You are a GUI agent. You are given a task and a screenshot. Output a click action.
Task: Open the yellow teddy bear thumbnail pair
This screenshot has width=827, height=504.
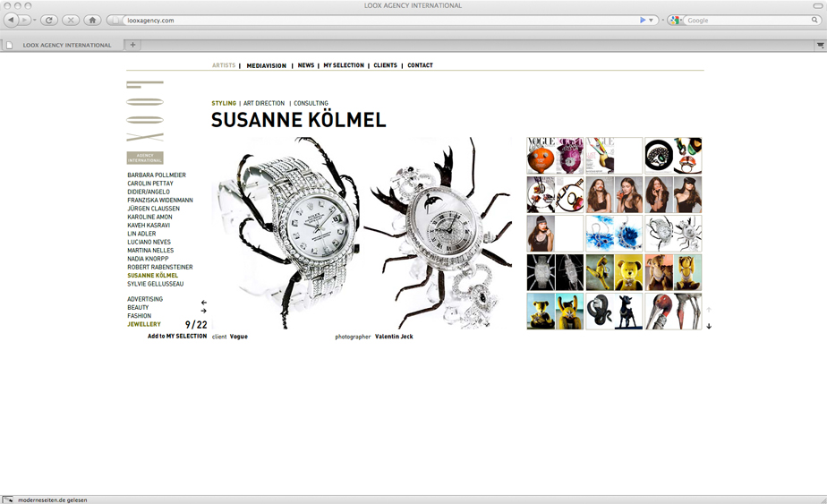click(614, 273)
